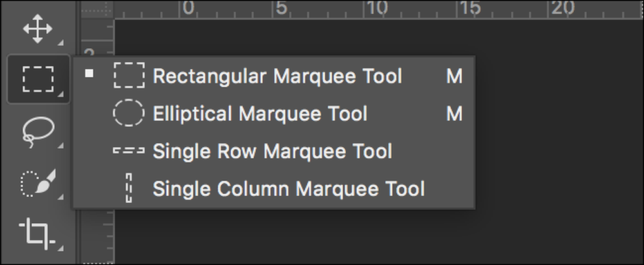Expand the Crop tool flyout triangle
This screenshot has width=644, height=265.
coord(61,248)
